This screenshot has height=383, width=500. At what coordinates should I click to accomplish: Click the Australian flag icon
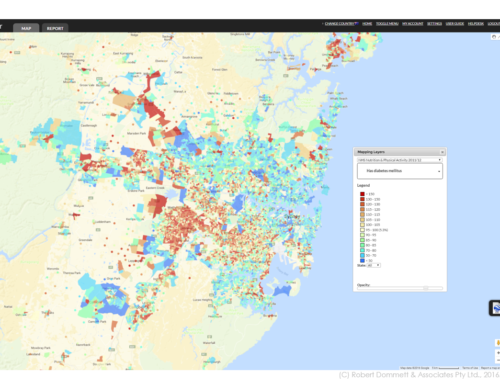coord(356,24)
